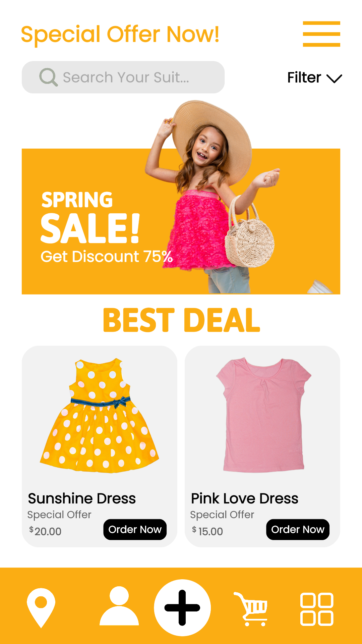The width and height of the screenshot is (362, 644).
Task: Expand the Filter dropdown
Action: pos(315,78)
